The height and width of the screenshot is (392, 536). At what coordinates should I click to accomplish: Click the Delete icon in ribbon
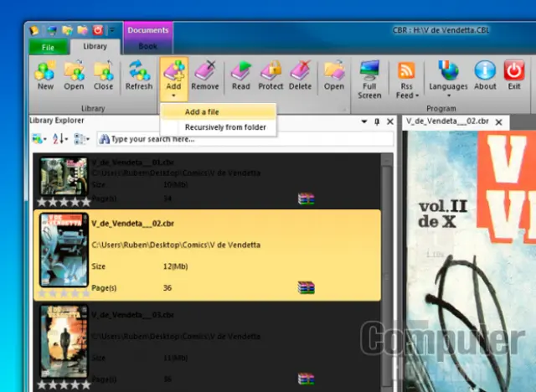[x=300, y=74]
